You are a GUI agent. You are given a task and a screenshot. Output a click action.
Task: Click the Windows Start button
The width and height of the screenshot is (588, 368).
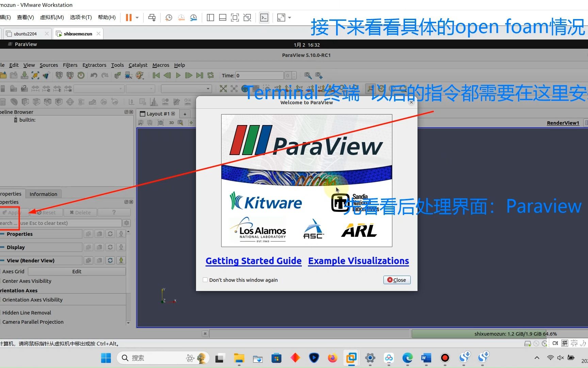(106, 358)
